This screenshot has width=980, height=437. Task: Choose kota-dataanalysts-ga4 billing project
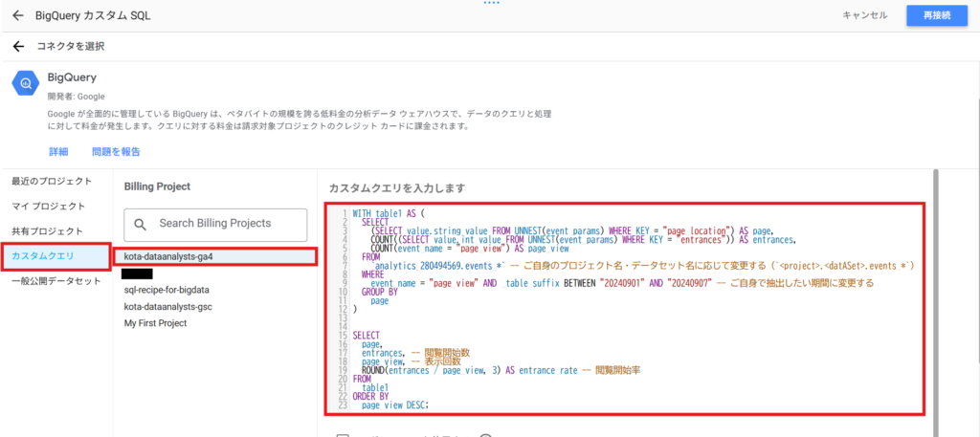point(215,256)
